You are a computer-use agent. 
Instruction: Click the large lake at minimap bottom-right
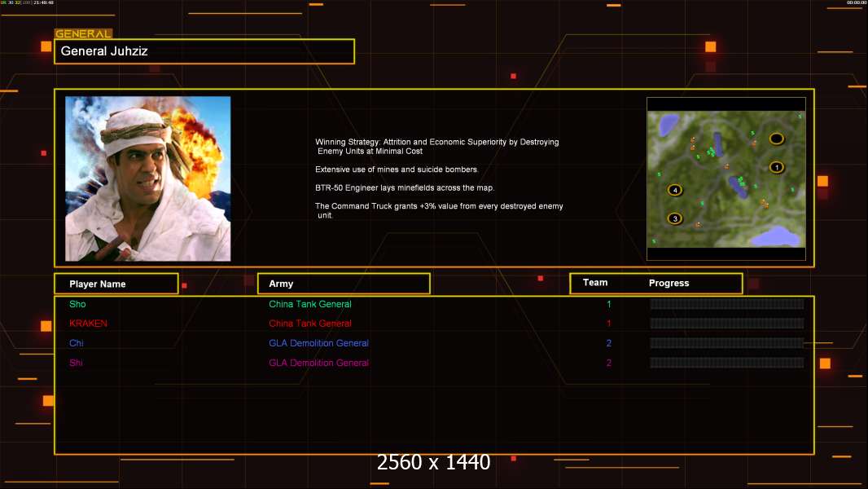tap(776, 236)
